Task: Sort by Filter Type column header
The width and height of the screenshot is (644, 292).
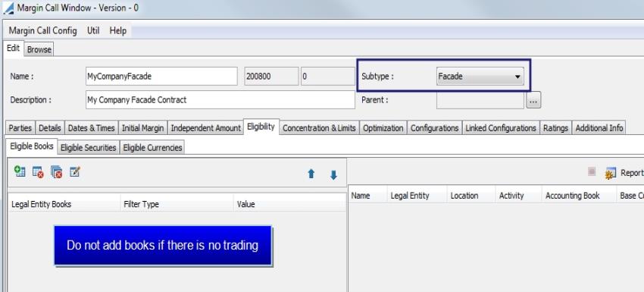Action: tap(177, 204)
